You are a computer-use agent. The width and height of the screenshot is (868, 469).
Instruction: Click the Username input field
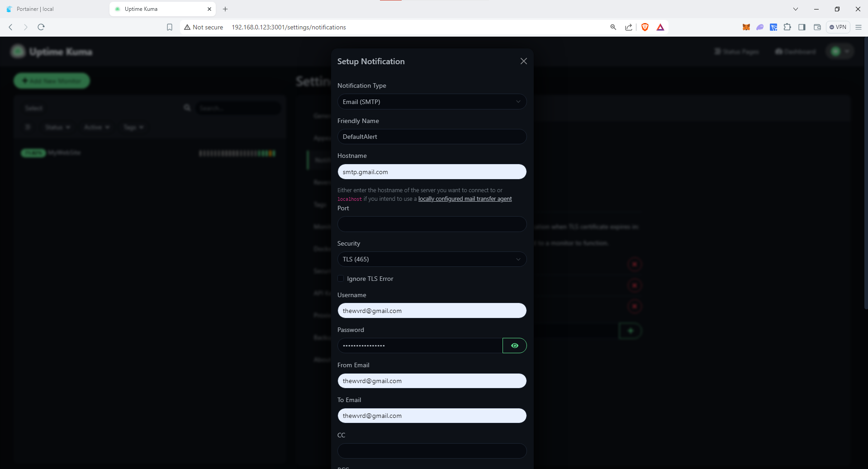pyautogui.click(x=432, y=311)
